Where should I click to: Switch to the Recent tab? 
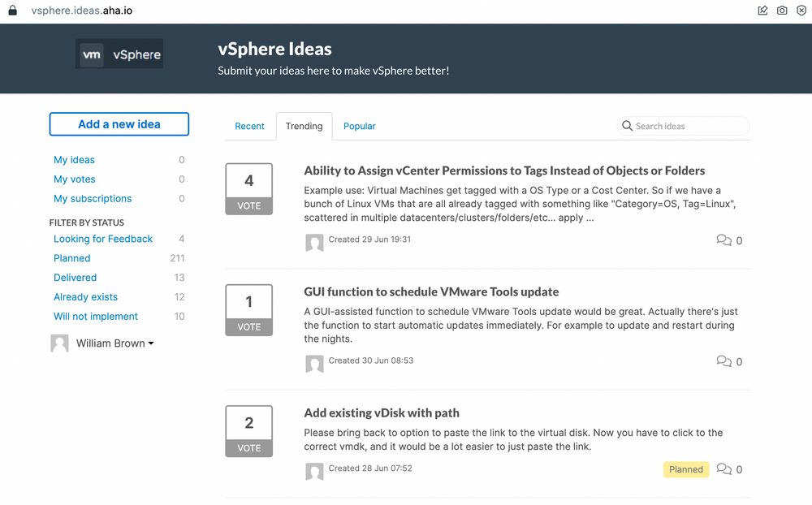tap(249, 126)
